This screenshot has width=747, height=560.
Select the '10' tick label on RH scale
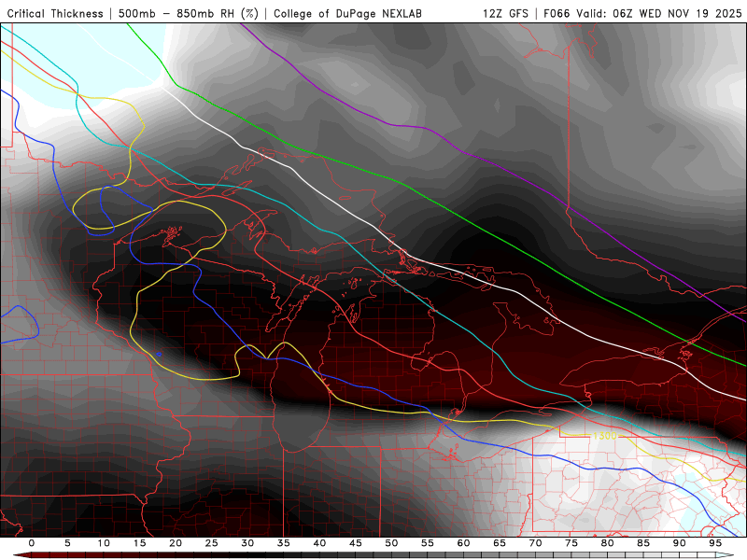pyautogui.click(x=104, y=543)
